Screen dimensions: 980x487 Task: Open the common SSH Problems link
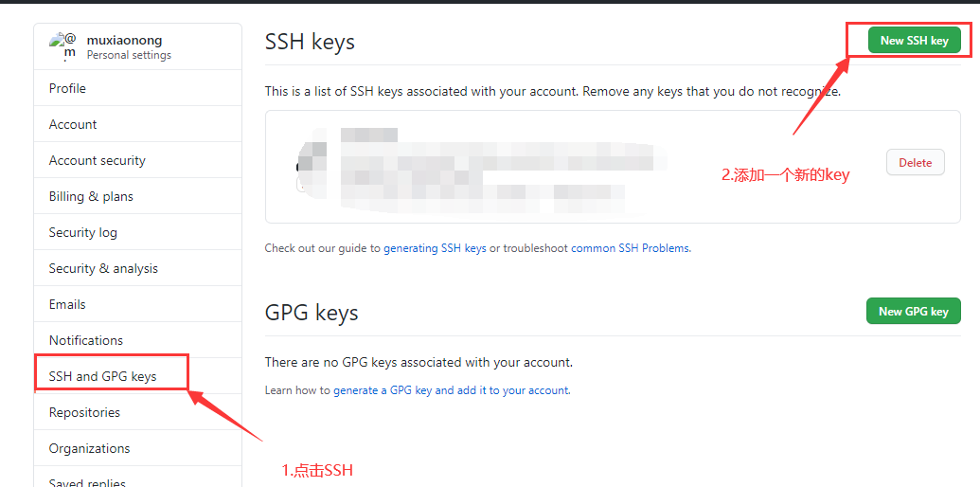[630, 248]
